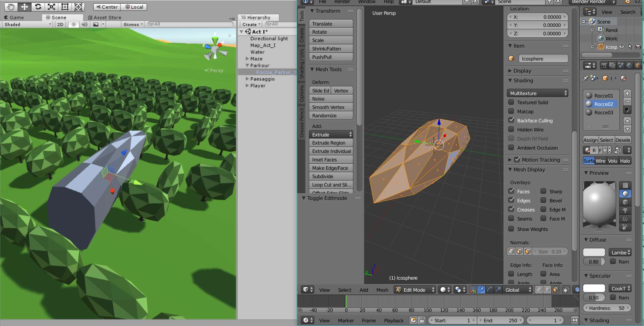Open the Asset Store tab
The width and height of the screenshot is (644, 326).
105,17
